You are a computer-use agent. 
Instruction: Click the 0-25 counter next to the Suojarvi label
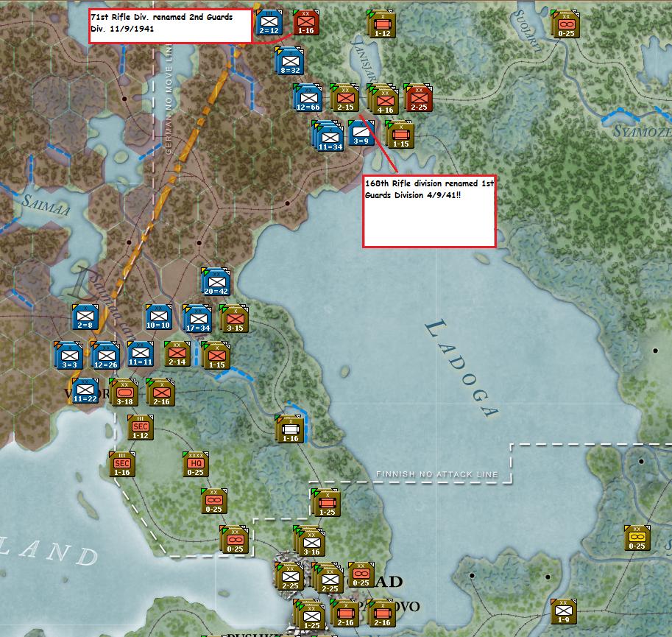click(565, 24)
